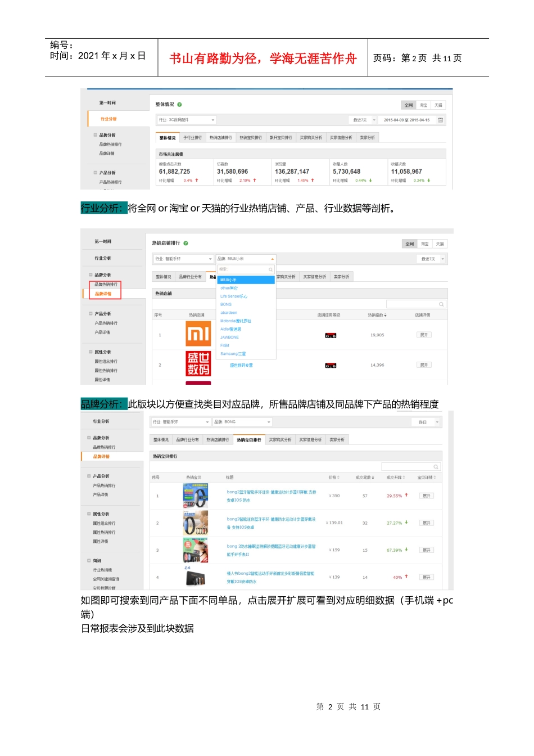Select 天猫 scope in the 整体情况 screenshot
The image size is (534, 756).
[x=438, y=105]
